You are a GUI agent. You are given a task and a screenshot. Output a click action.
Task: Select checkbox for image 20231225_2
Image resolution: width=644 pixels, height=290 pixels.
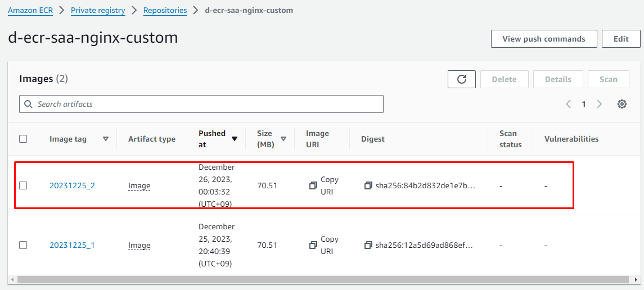[x=23, y=185]
